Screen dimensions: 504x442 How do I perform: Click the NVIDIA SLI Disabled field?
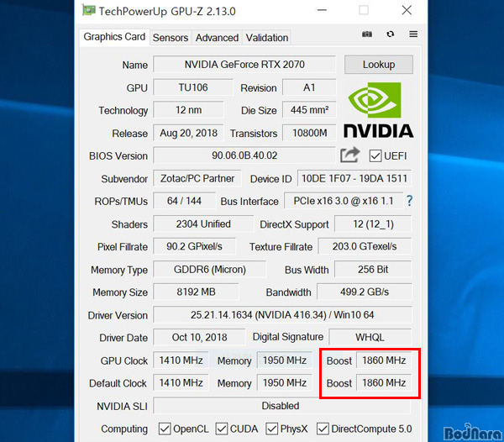pos(282,406)
